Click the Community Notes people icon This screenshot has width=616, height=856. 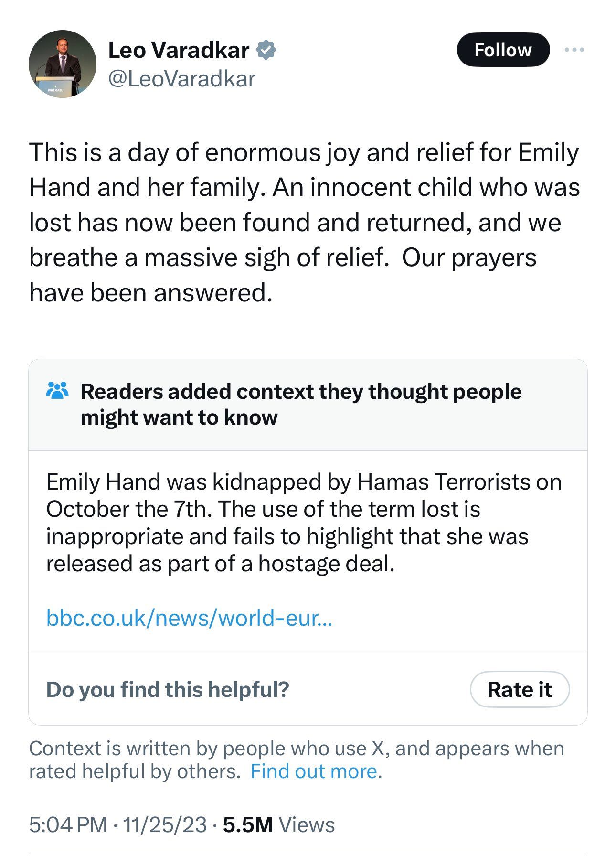click(x=57, y=391)
